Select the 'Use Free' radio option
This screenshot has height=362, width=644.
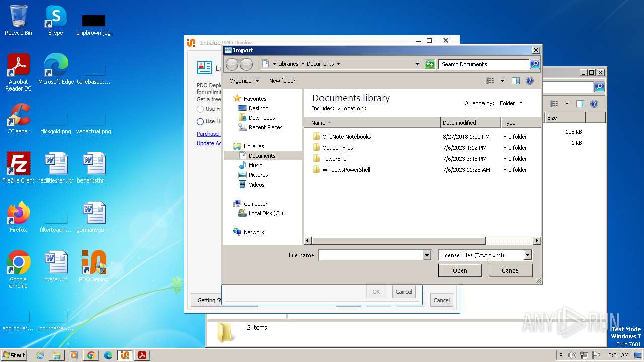200,109
